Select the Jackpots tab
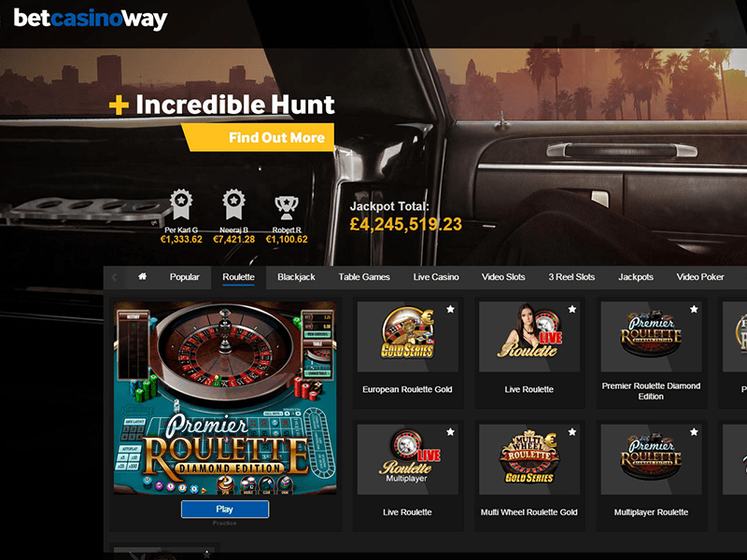This screenshot has width=747, height=560. [x=636, y=277]
